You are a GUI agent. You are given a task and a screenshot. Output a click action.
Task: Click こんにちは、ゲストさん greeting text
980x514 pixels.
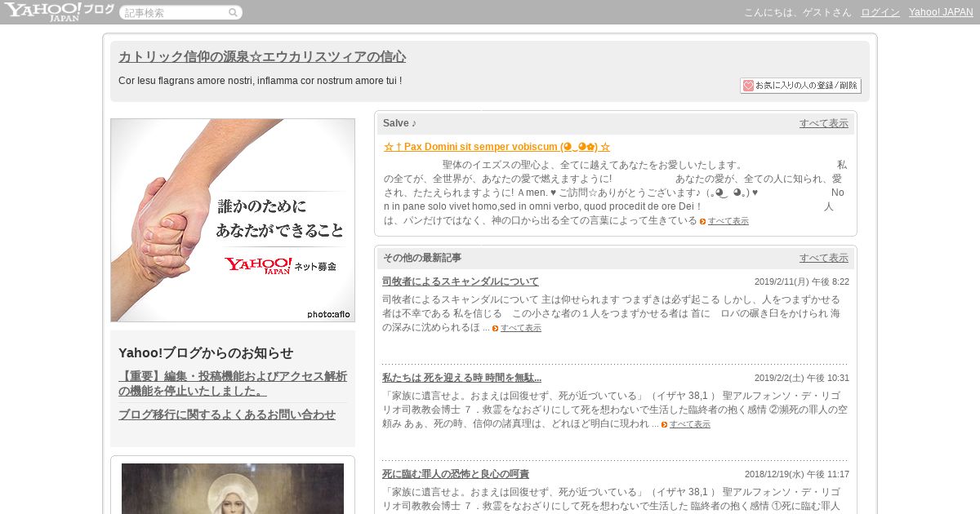797,12
